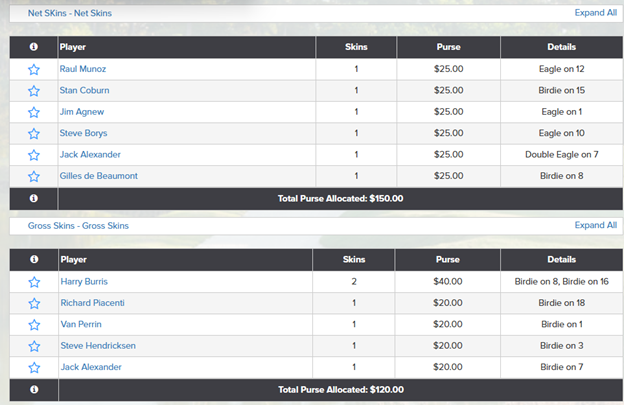Click the star next to Richard Piacenti
Viewport: 624px width, 405px height.
coord(34,303)
